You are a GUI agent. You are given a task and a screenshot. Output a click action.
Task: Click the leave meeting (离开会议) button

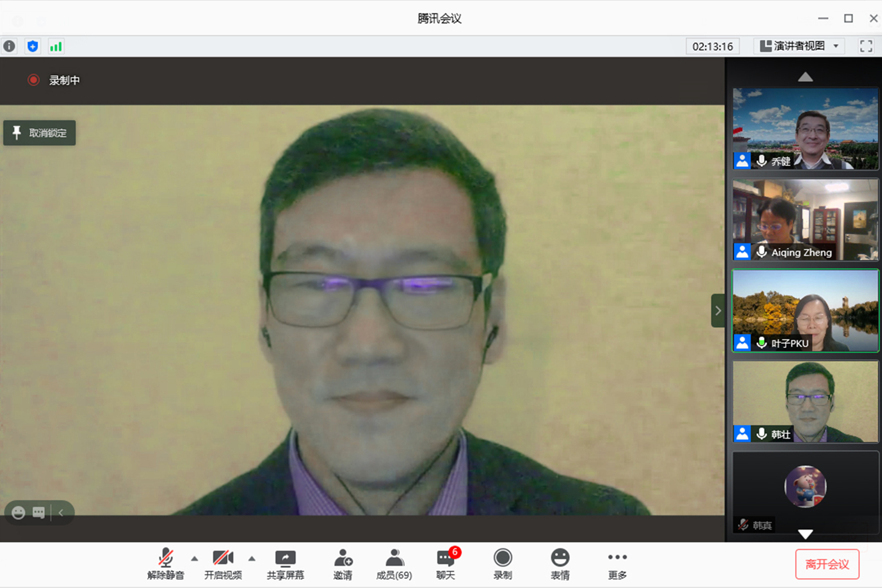(x=827, y=564)
